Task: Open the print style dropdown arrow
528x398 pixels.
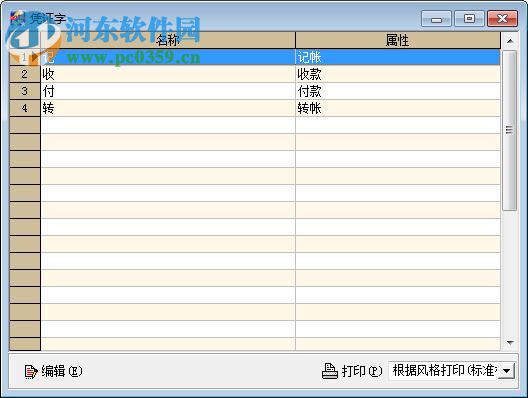Action: (506, 371)
